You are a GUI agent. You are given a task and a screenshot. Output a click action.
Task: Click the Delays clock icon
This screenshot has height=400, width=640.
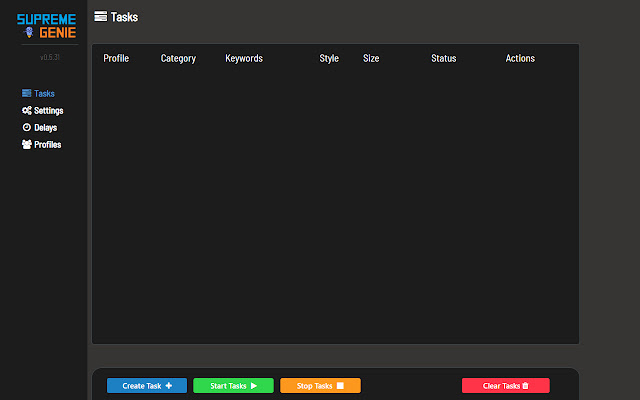tap(27, 127)
